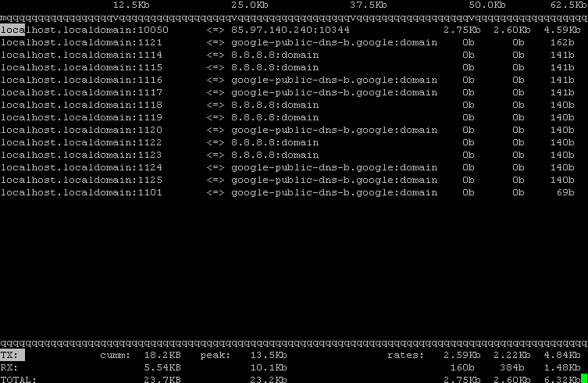Click google-public-dns-b.google:domain on 1121 row

click(334, 42)
